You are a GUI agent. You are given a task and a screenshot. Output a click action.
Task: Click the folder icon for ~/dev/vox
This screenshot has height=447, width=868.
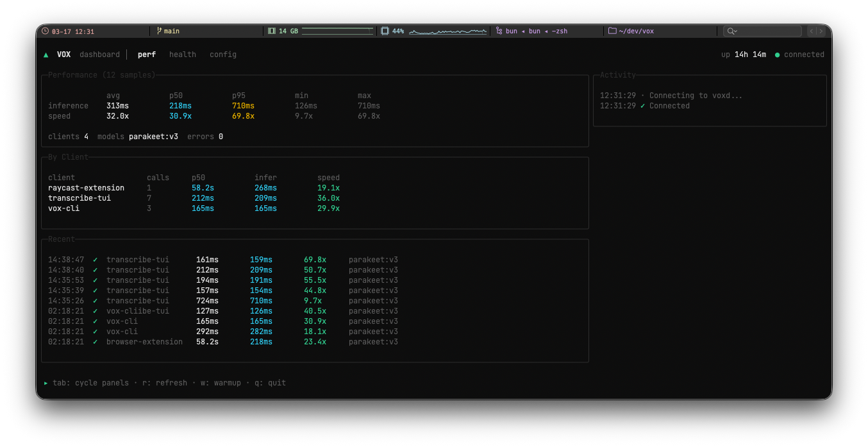click(x=612, y=31)
